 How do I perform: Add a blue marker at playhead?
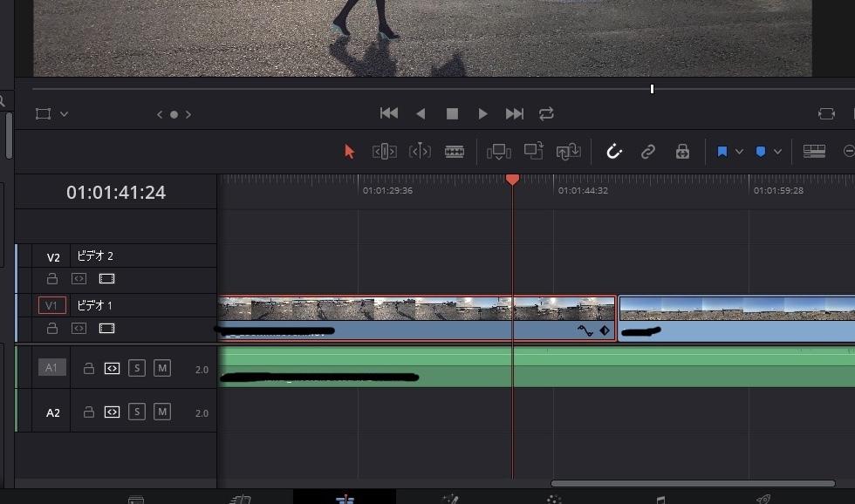point(761,152)
